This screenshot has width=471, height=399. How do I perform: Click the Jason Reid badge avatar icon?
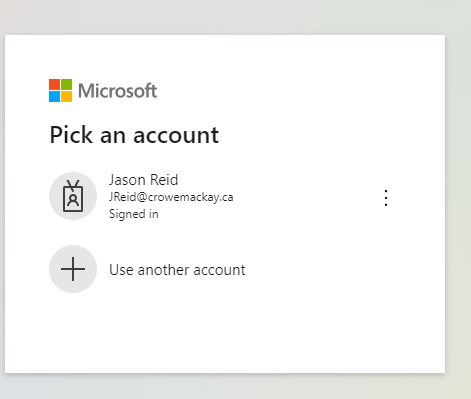(73, 196)
